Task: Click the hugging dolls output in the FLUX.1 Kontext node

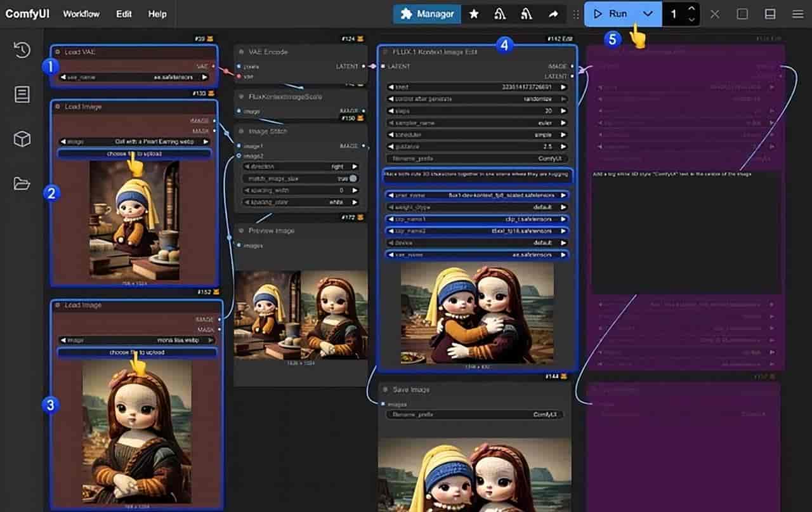Action: (477, 313)
